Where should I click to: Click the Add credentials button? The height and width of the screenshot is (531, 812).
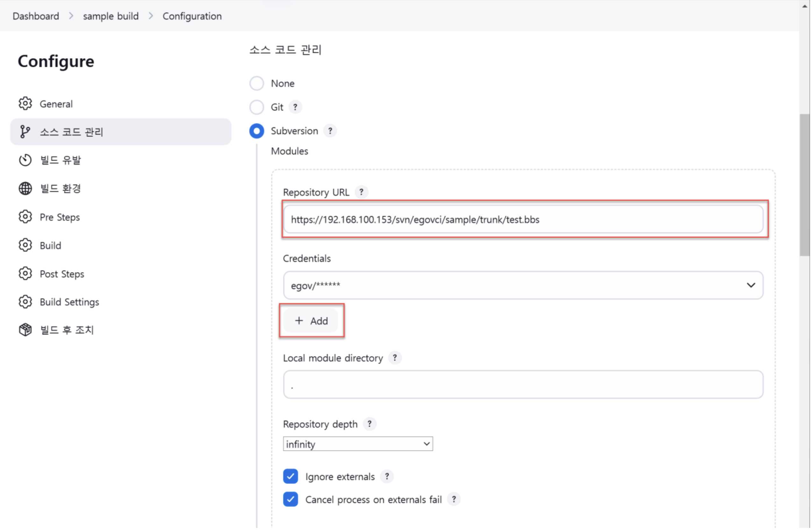point(311,321)
